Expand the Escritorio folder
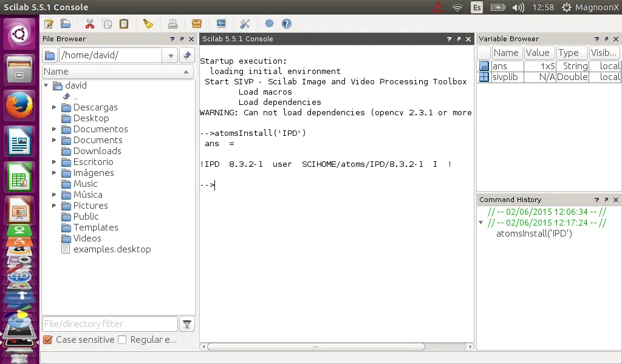The height and width of the screenshot is (364, 622). coord(54,161)
